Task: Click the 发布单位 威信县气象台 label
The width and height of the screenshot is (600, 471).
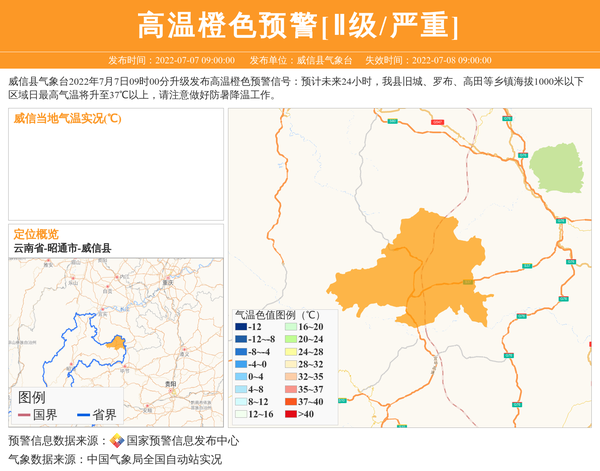Action: (297, 60)
